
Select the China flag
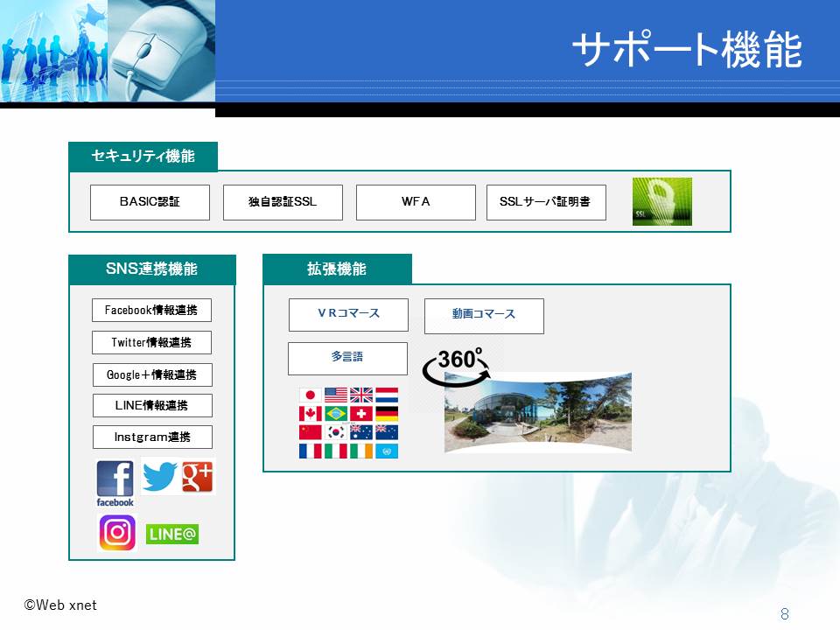(310, 432)
